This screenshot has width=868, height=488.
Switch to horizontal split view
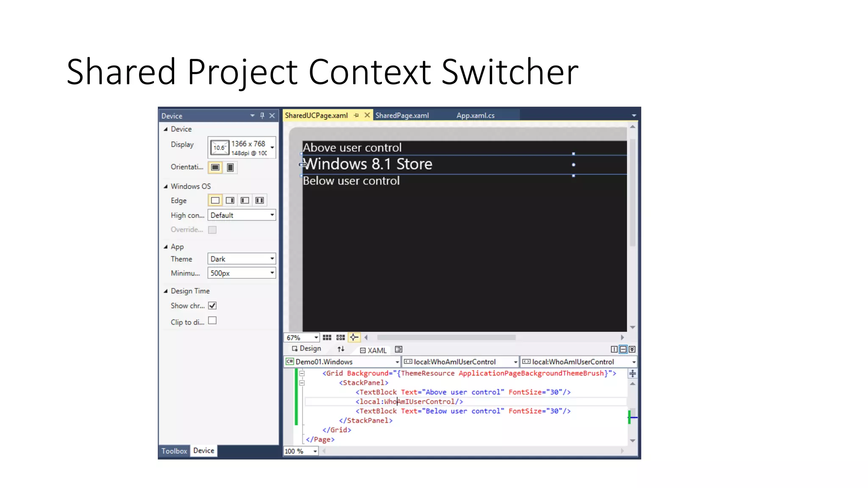tap(623, 349)
